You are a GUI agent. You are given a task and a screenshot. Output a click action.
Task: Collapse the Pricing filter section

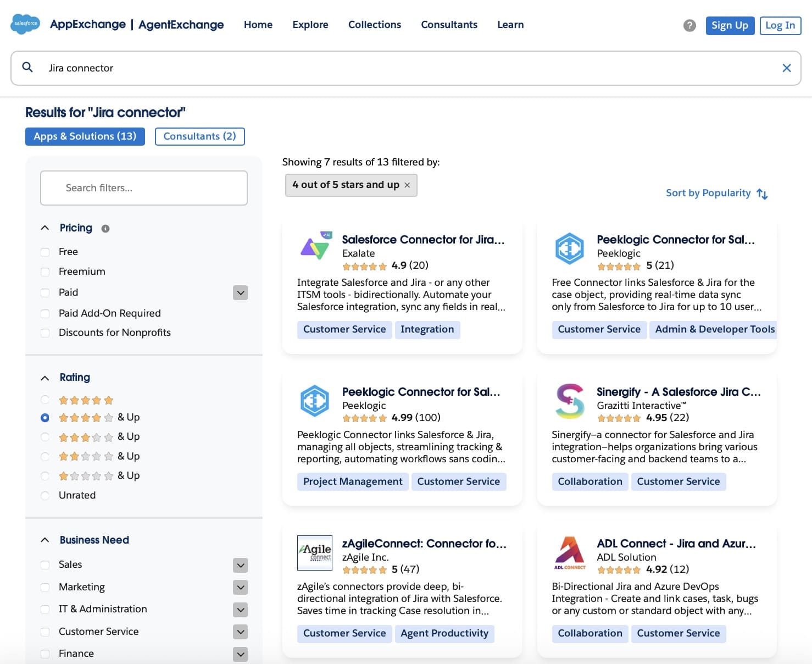45,227
